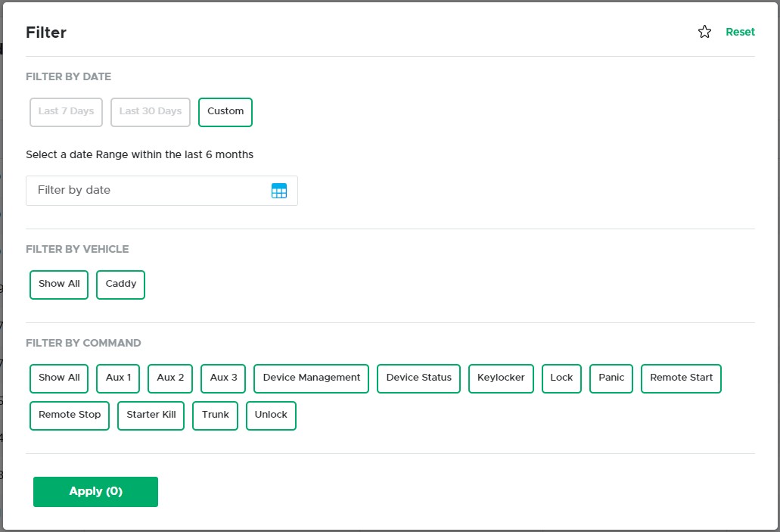The height and width of the screenshot is (532, 780).
Task: Enable the Lock command filter
Action: (x=561, y=378)
